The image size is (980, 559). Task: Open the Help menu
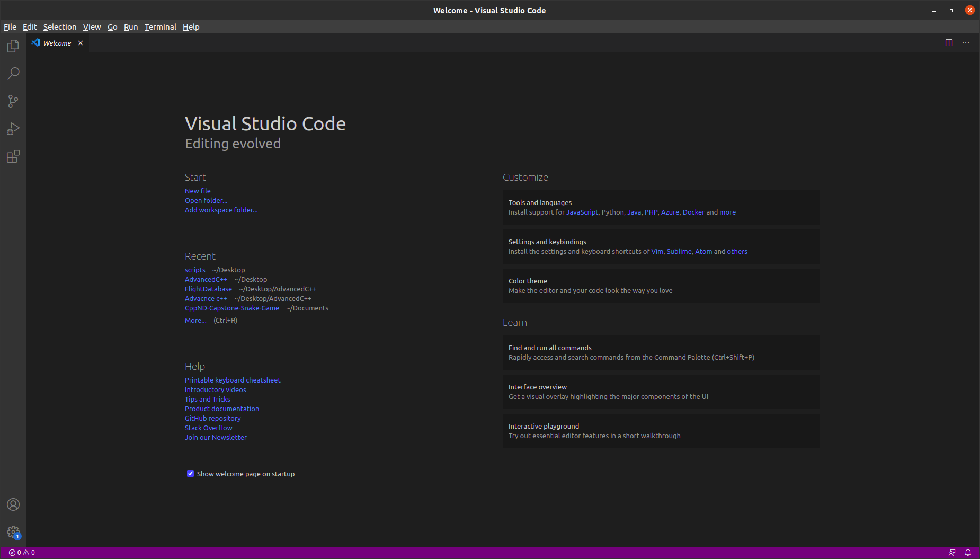(x=191, y=27)
